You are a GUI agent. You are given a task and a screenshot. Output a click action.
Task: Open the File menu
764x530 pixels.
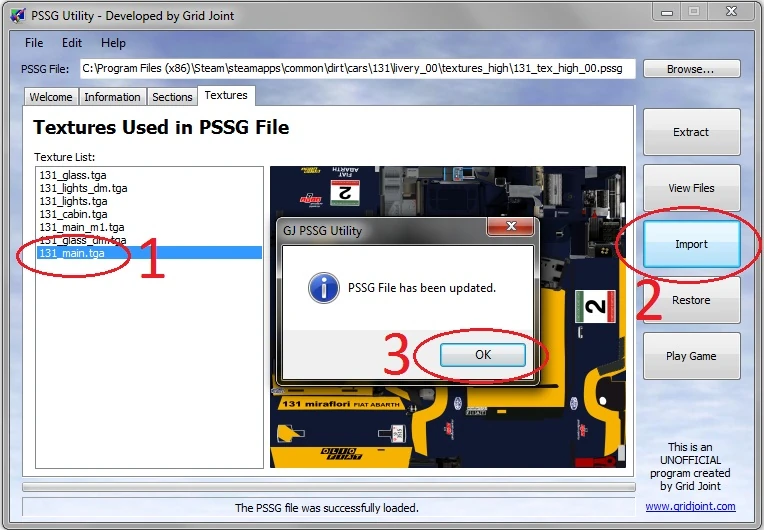point(34,43)
